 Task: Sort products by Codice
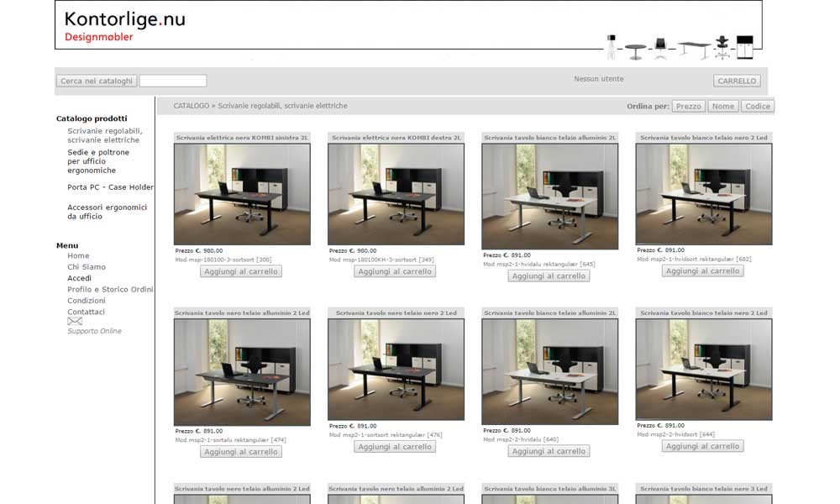[x=758, y=106]
